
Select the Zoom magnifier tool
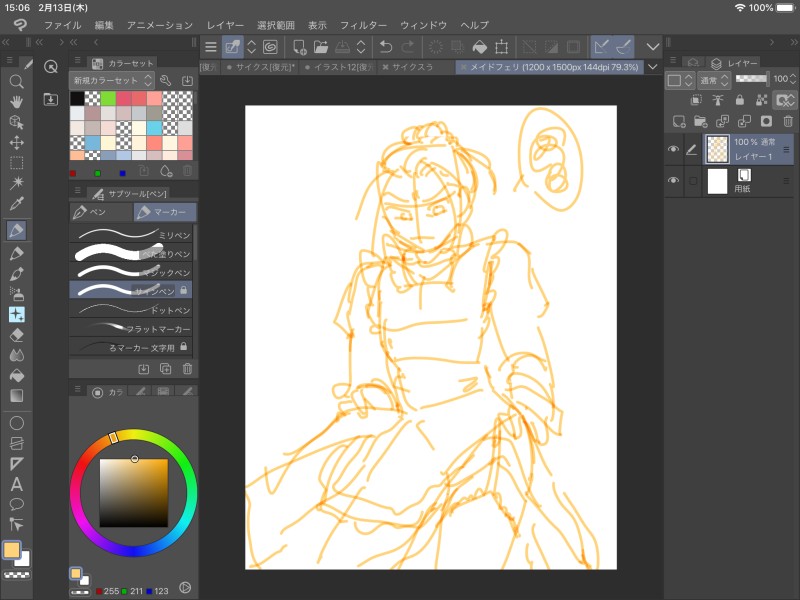(x=16, y=82)
